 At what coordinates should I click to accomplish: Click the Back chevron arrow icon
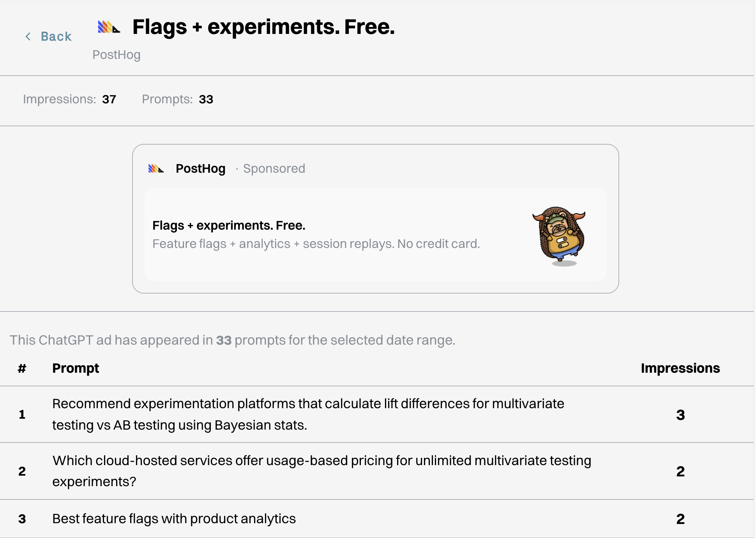click(28, 37)
